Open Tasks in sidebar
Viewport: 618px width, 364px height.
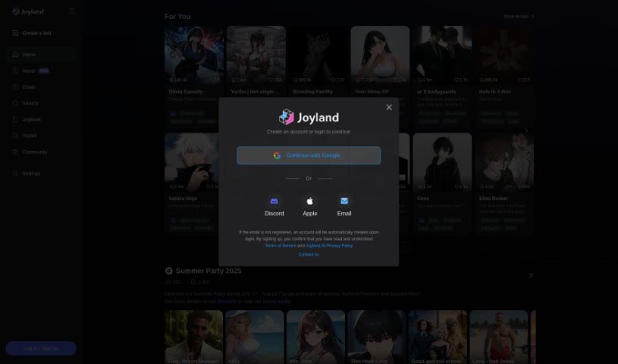point(41,135)
